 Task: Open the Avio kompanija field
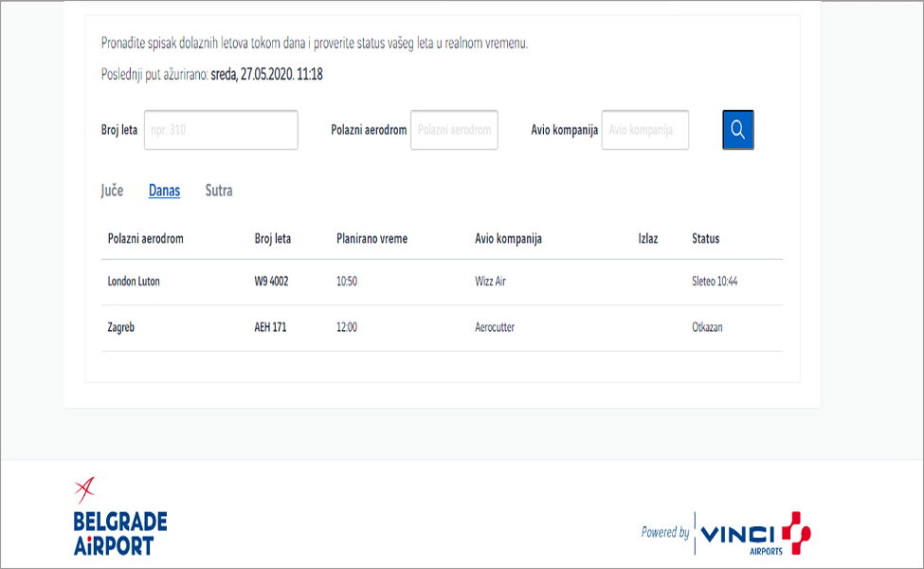[644, 130]
